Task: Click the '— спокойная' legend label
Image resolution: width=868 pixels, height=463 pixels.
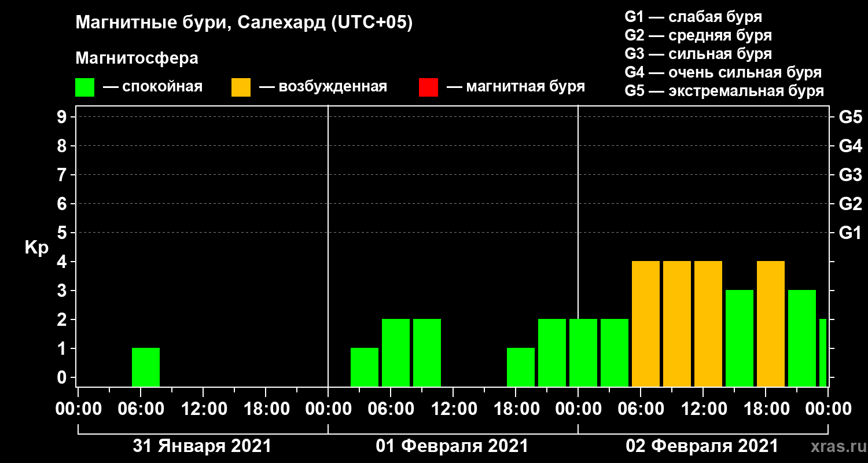Action: tap(153, 87)
